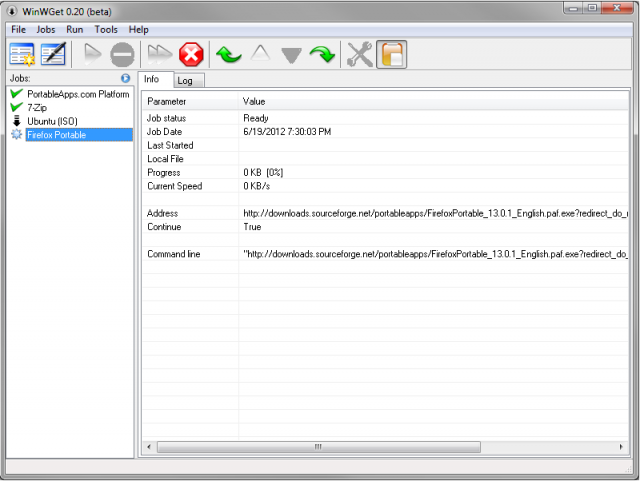Open the Tools menu
Image resolution: width=640 pixels, height=481 pixels.
[x=106, y=30]
